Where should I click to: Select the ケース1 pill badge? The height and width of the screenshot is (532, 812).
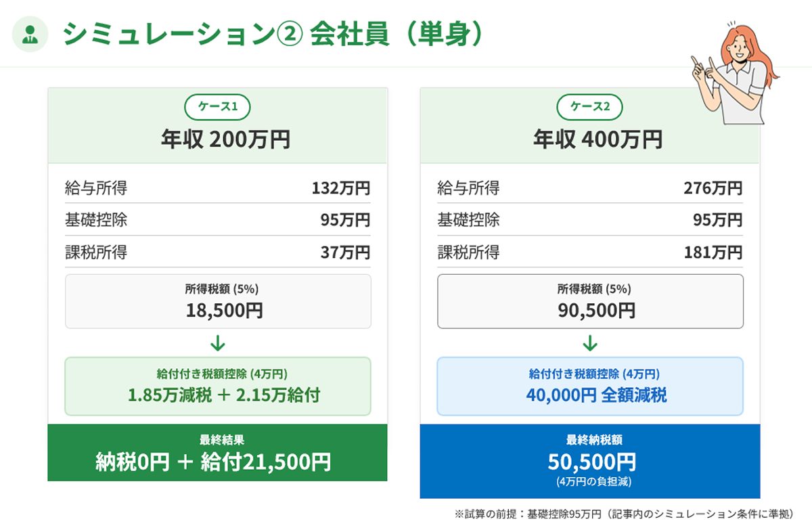tap(217, 107)
